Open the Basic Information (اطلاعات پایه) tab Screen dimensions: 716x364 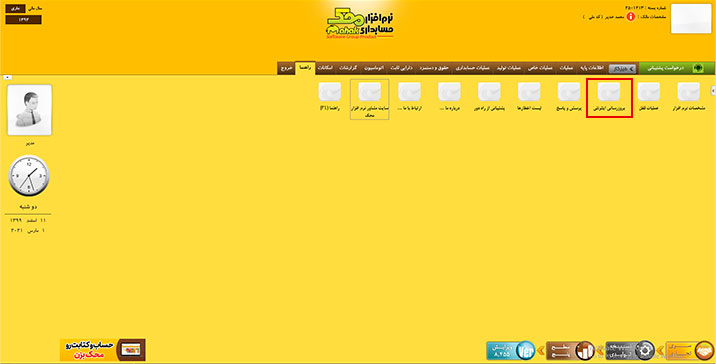592,68
